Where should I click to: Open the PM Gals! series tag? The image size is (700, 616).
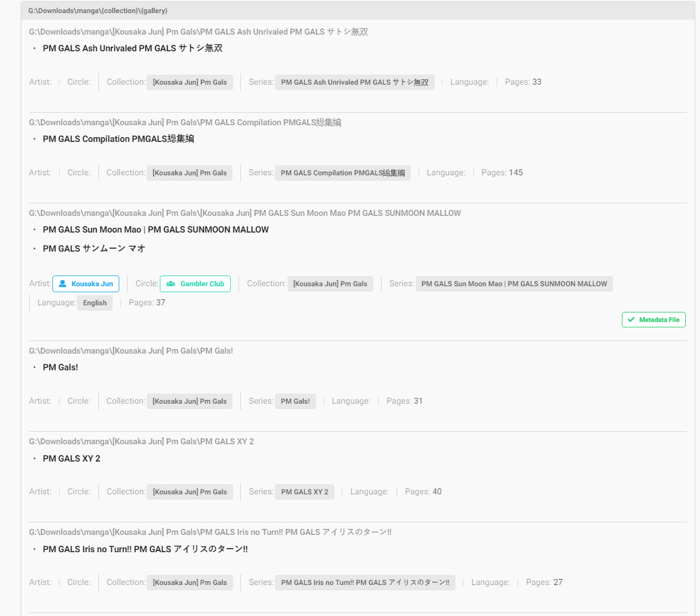(x=295, y=401)
